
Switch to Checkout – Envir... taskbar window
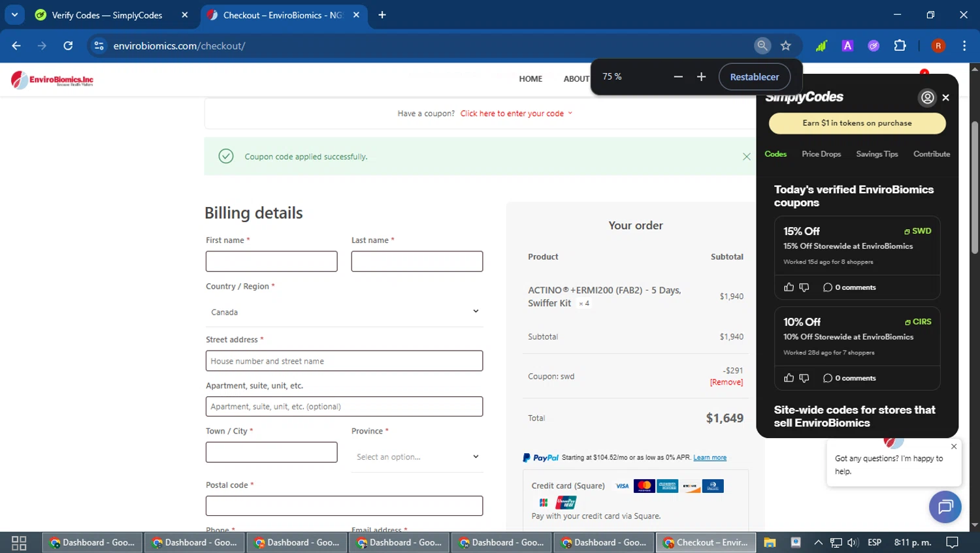706,543
